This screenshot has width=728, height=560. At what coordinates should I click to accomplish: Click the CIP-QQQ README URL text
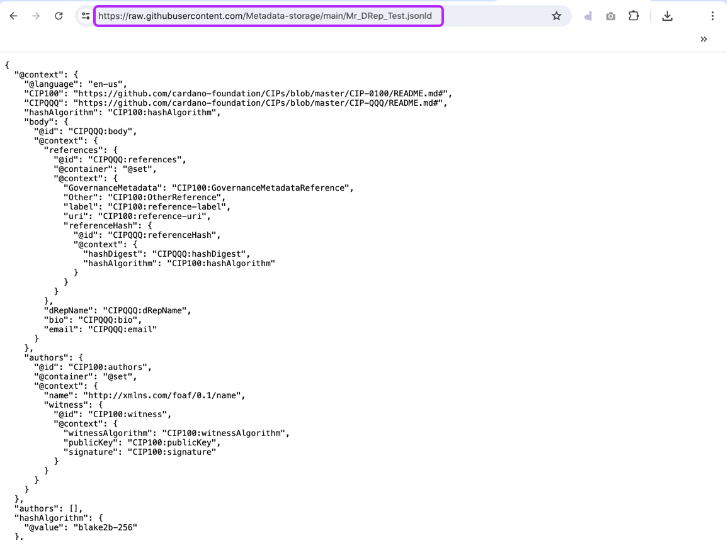[260, 103]
